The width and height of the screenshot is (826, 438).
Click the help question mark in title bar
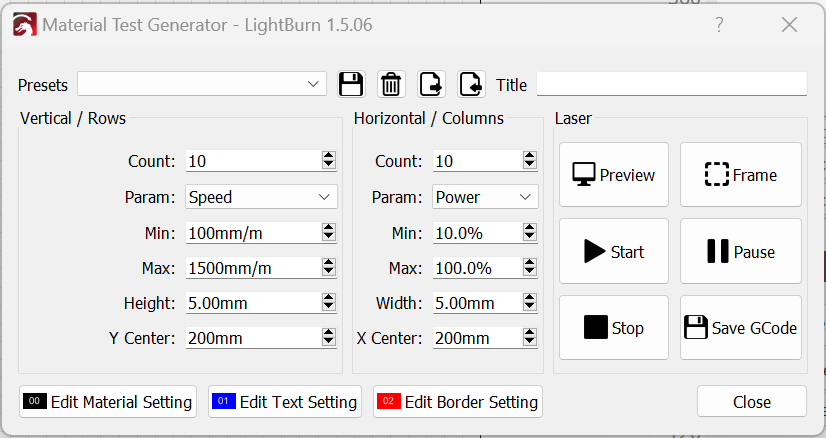(719, 24)
